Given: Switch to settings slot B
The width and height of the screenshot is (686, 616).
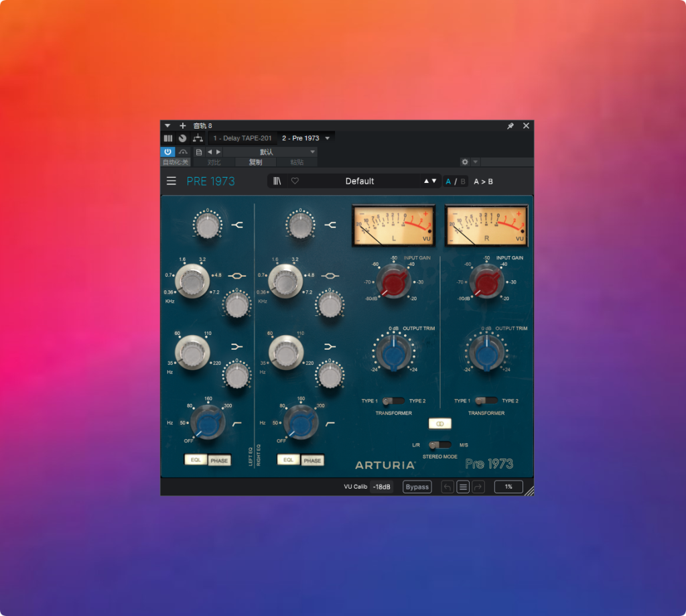Looking at the screenshot, I should tap(463, 181).
